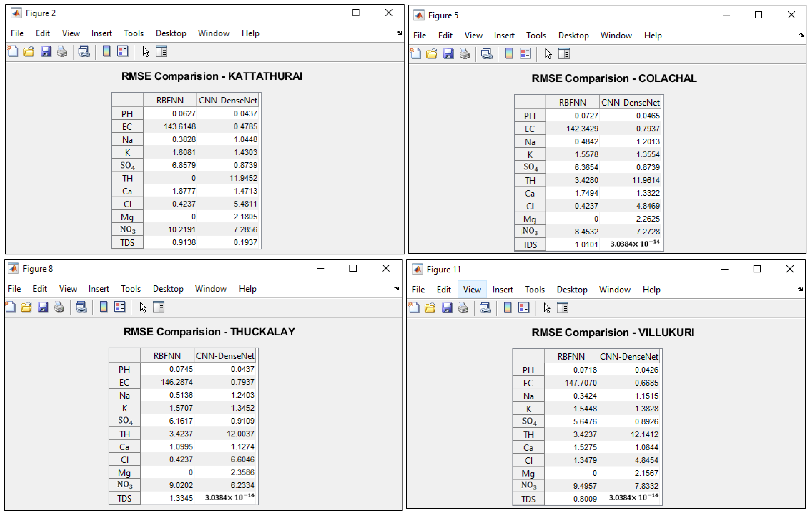Click dock arrow at Figure 11 menu right
812x514 pixels.
tap(800, 289)
